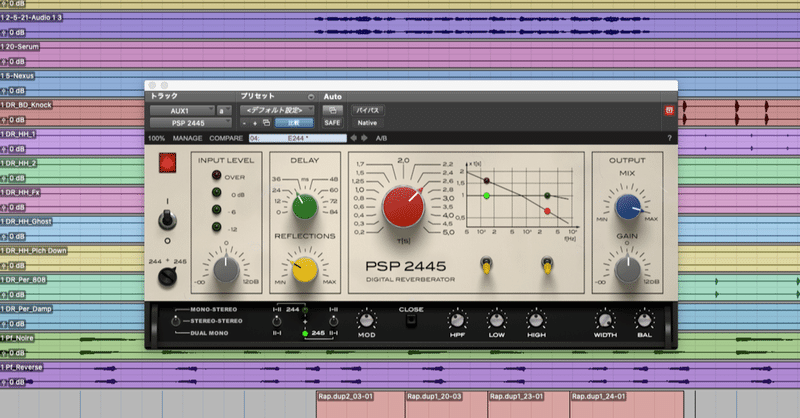Viewport: 800px width, 418px height.
Task: Toggle the blue 比較 compare button
Action: click(x=294, y=123)
